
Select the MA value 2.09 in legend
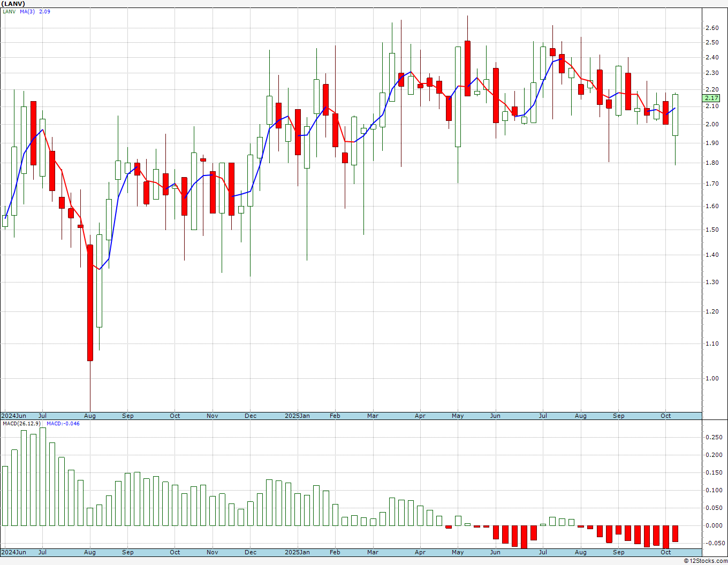[44, 11]
